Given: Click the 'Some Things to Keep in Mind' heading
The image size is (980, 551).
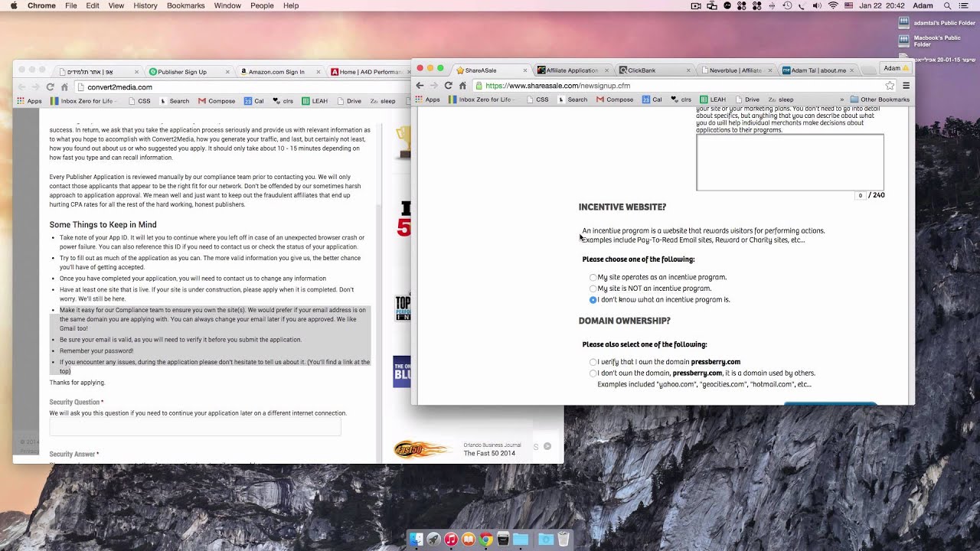Looking at the screenshot, I should pos(103,224).
